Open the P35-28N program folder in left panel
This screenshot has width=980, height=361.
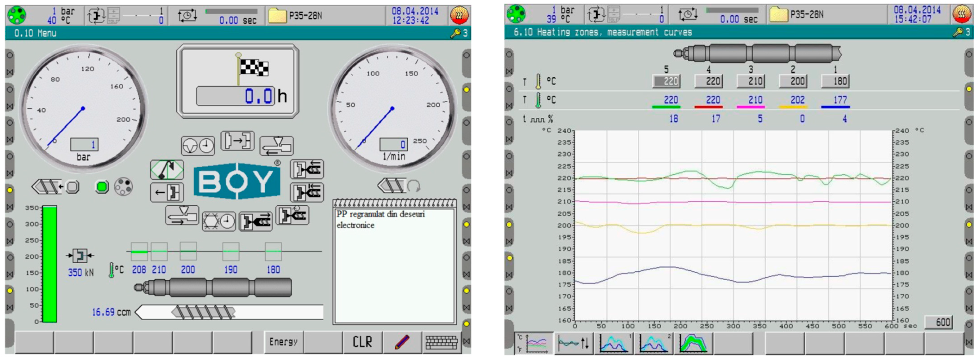278,15
